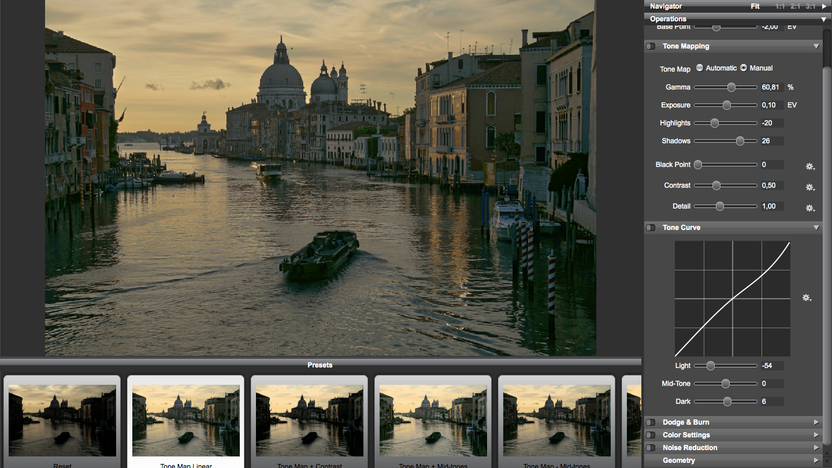Toggle Noise Reduction on/off switch
The image size is (832, 468).
651,448
